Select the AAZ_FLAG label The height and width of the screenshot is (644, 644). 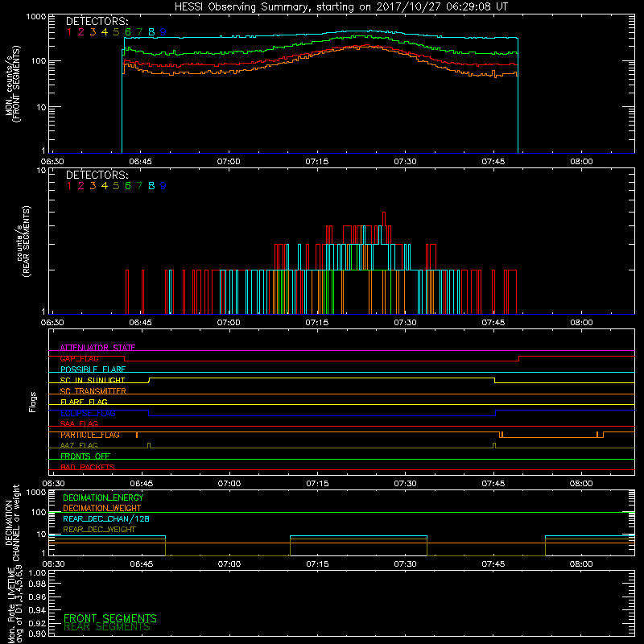[79, 445]
